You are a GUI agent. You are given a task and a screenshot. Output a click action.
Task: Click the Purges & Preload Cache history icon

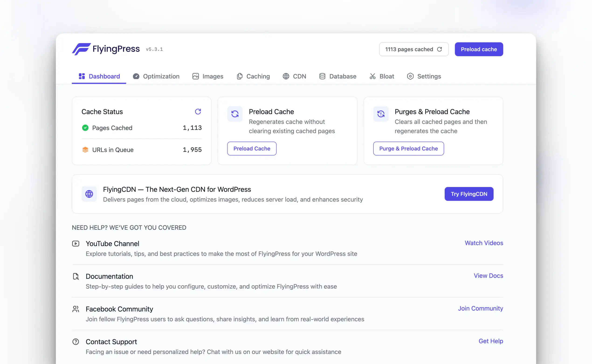(x=381, y=114)
